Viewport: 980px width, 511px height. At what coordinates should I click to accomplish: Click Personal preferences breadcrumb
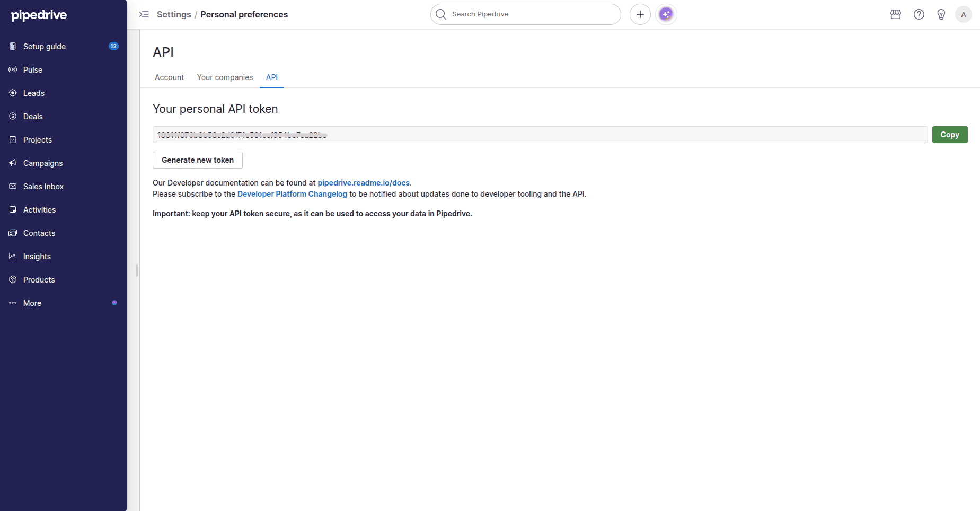[244, 14]
